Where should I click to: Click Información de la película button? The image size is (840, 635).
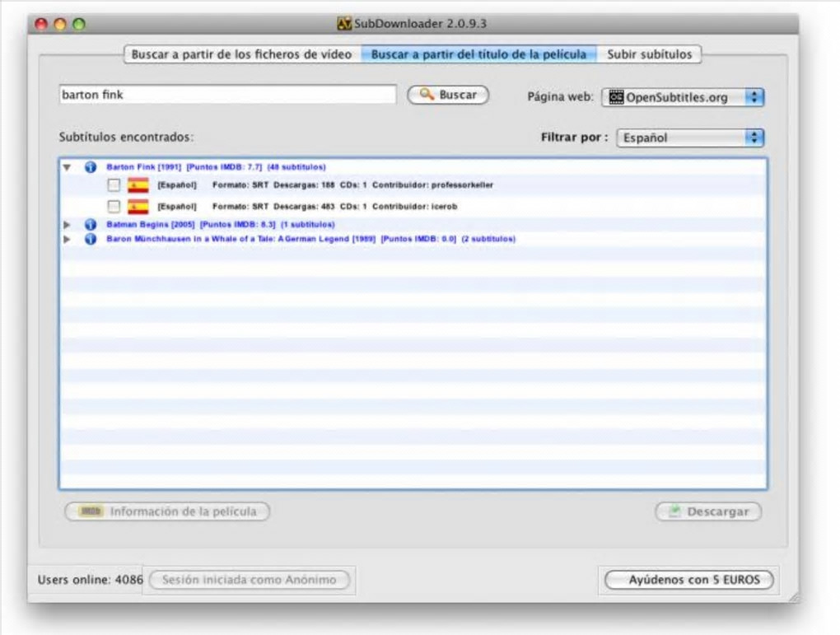(x=167, y=511)
